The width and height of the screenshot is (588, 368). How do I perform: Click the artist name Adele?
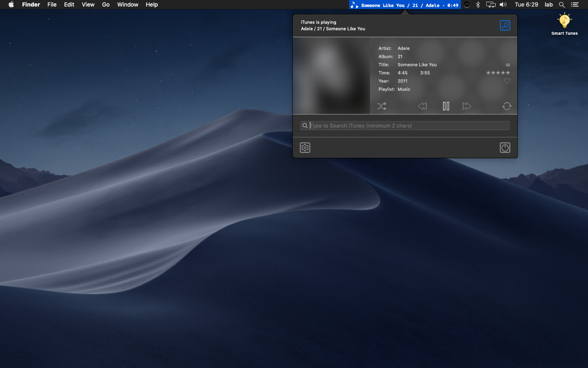[404, 49]
